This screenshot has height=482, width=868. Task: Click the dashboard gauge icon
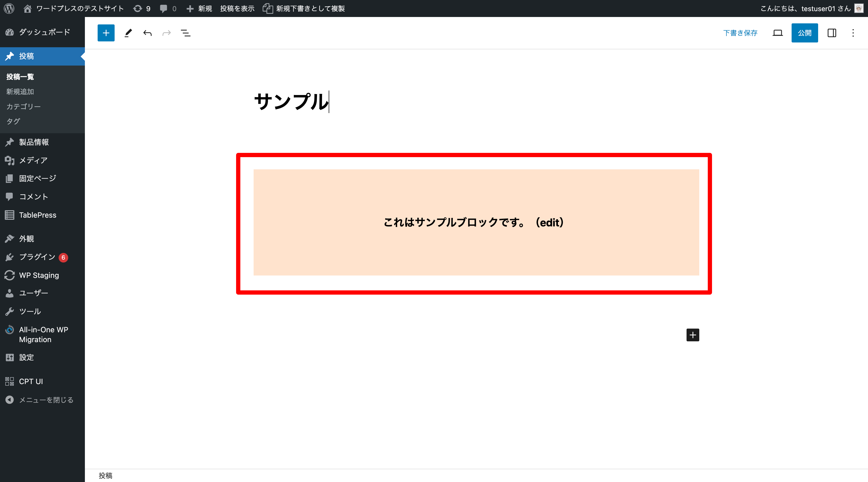click(10, 32)
